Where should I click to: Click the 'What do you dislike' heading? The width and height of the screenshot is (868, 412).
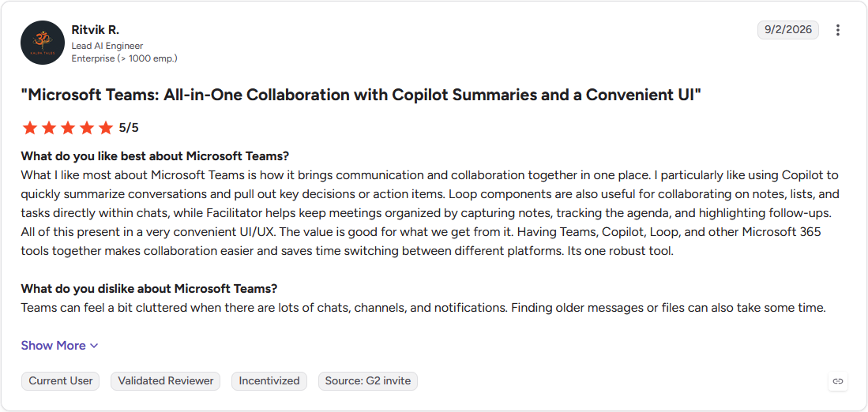149,288
